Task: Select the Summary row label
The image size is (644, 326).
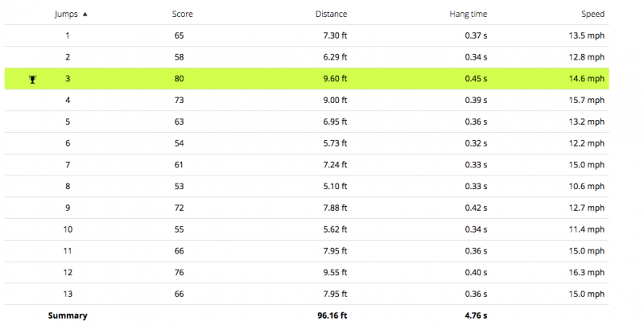Action: (x=68, y=316)
